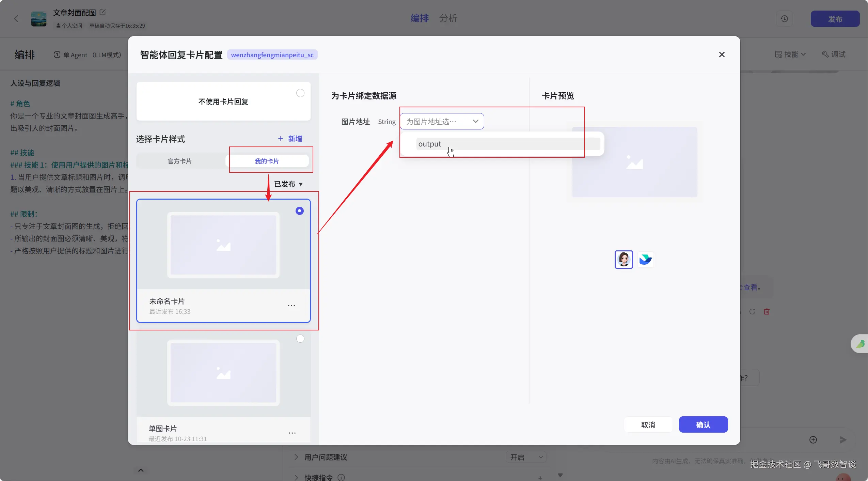This screenshot has width=868, height=481.
Task: Select the girl avatar preview icon
Action: point(624,260)
